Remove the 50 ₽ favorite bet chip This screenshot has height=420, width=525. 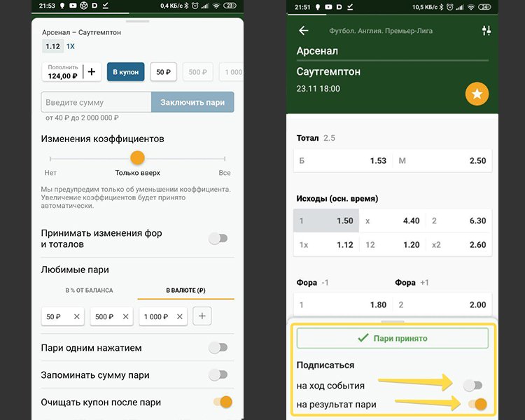77,316
